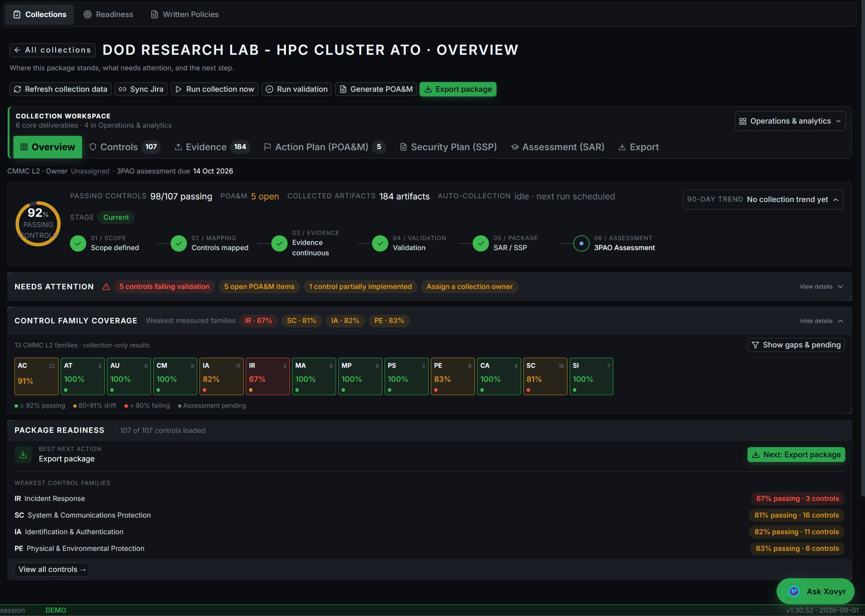Open the Controls tab
The height and width of the screenshot is (616, 865).
click(x=124, y=147)
